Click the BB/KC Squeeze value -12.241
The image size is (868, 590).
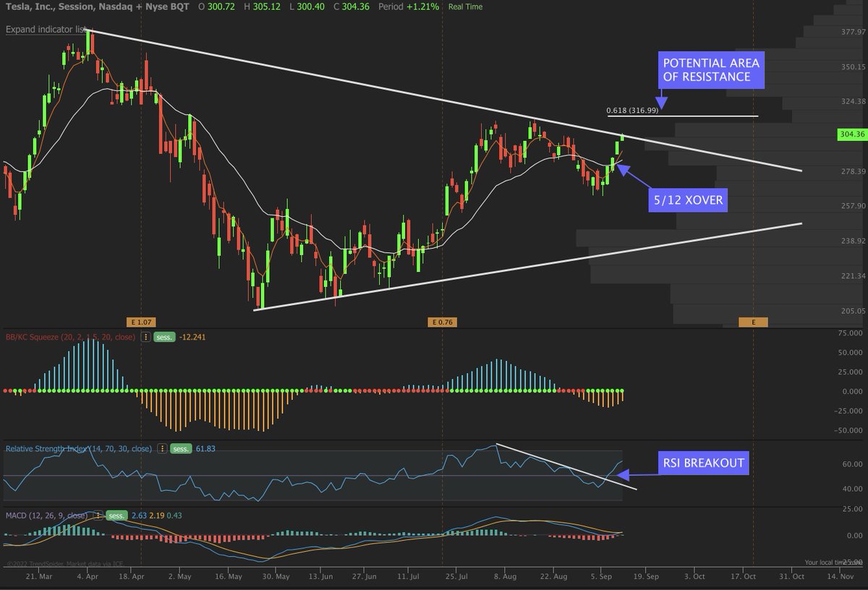[193, 337]
